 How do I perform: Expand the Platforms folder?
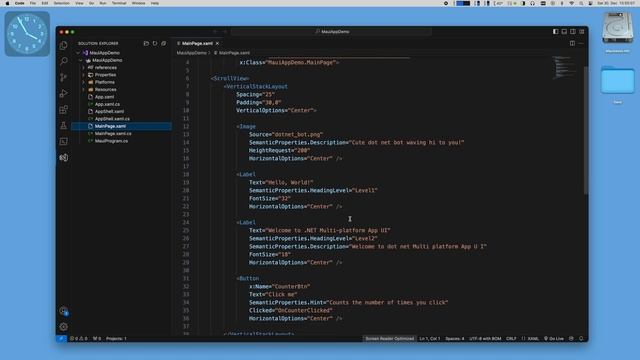click(x=84, y=82)
